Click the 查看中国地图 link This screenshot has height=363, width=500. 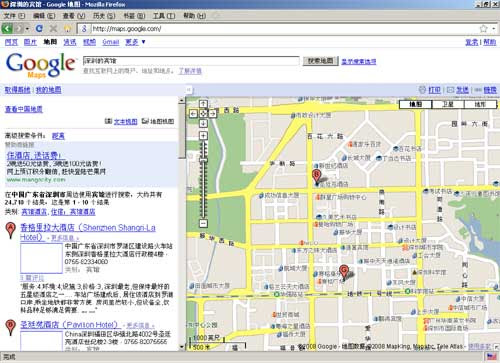24,109
